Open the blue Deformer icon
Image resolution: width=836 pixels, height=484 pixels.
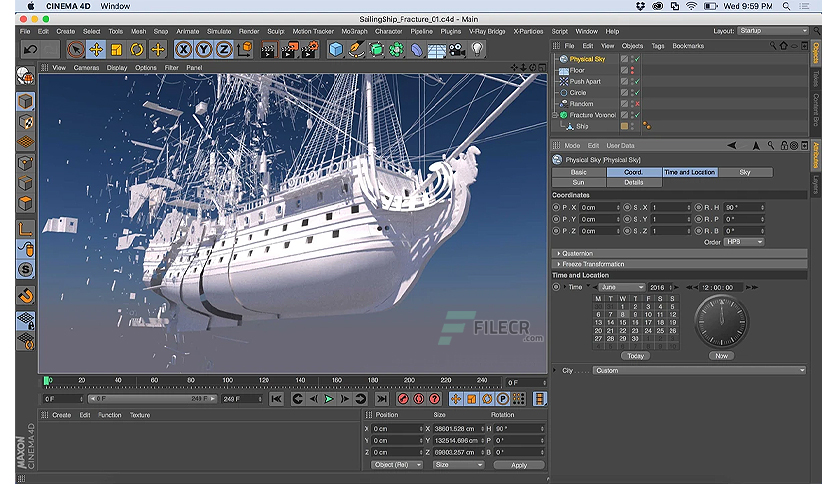[416, 50]
